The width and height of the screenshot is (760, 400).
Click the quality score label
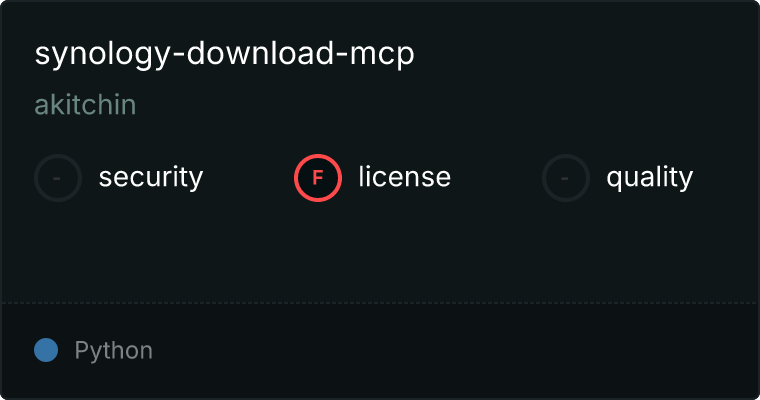(x=650, y=178)
